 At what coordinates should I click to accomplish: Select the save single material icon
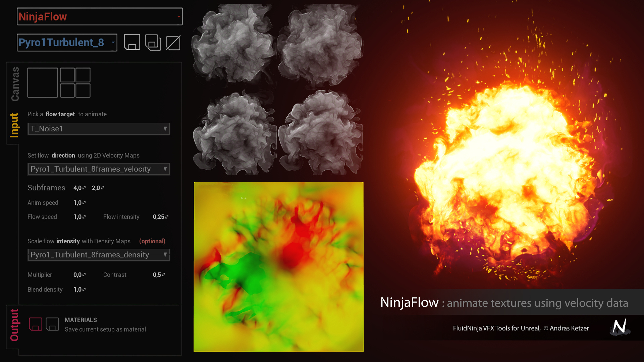coord(132,42)
